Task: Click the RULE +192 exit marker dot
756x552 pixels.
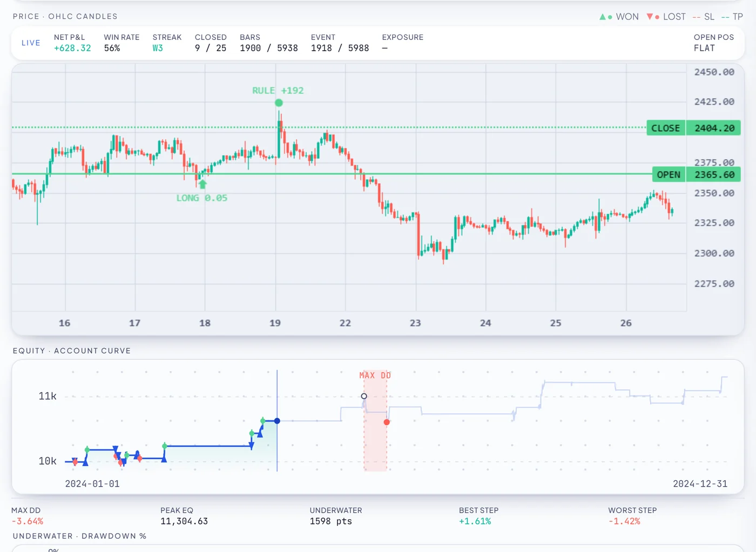Action: tap(279, 103)
